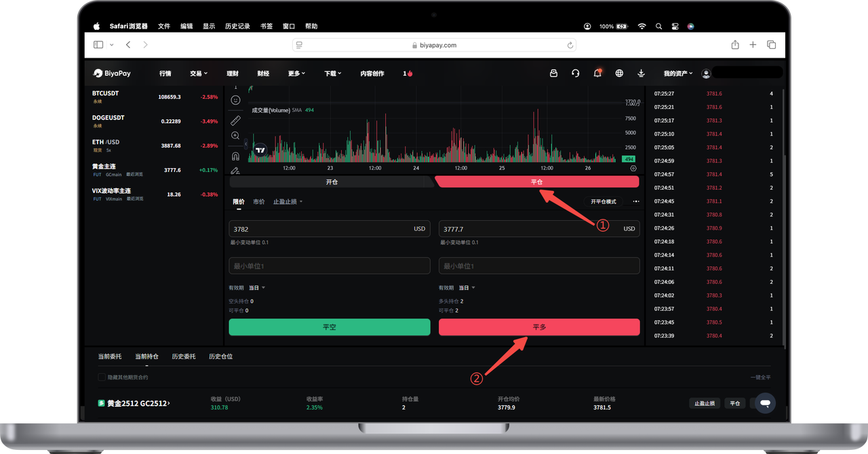Open the 行情 navigation item
The width and height of the screenshot is (868, 454).
[165, 73]
